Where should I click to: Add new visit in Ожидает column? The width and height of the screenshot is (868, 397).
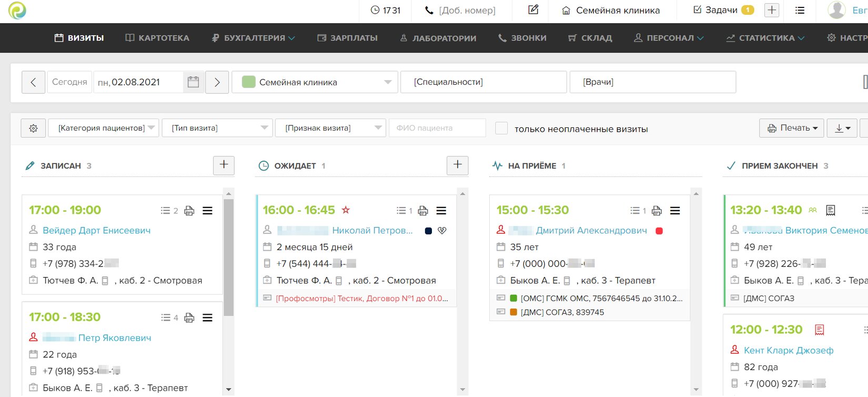tap(457, 165)
